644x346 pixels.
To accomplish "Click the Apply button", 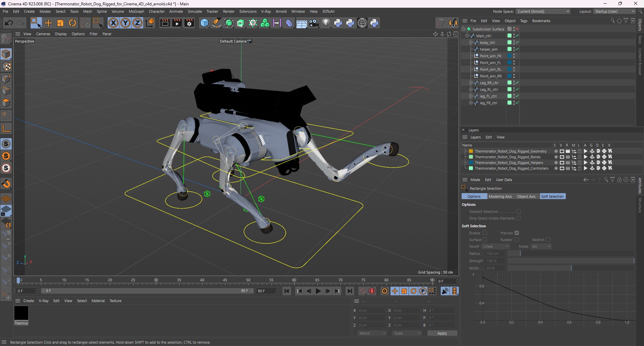I will click(442, 333).
